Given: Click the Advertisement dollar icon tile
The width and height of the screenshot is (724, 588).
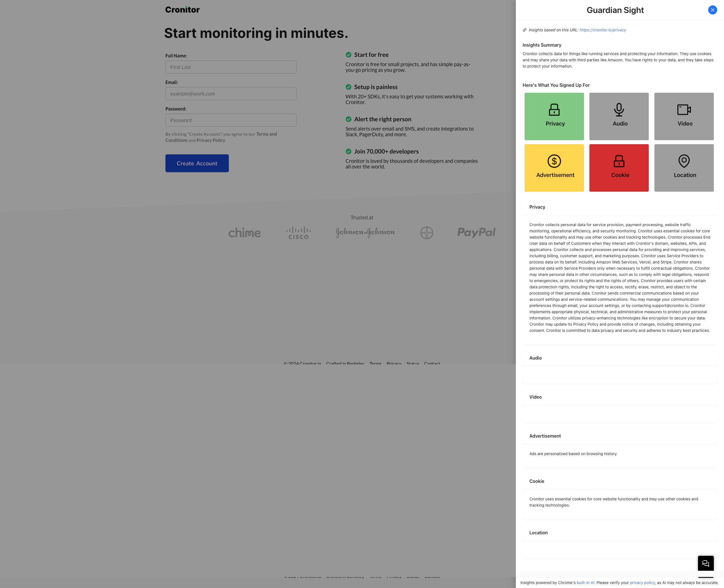Looking at the screenshot, I should click(554, 168).
